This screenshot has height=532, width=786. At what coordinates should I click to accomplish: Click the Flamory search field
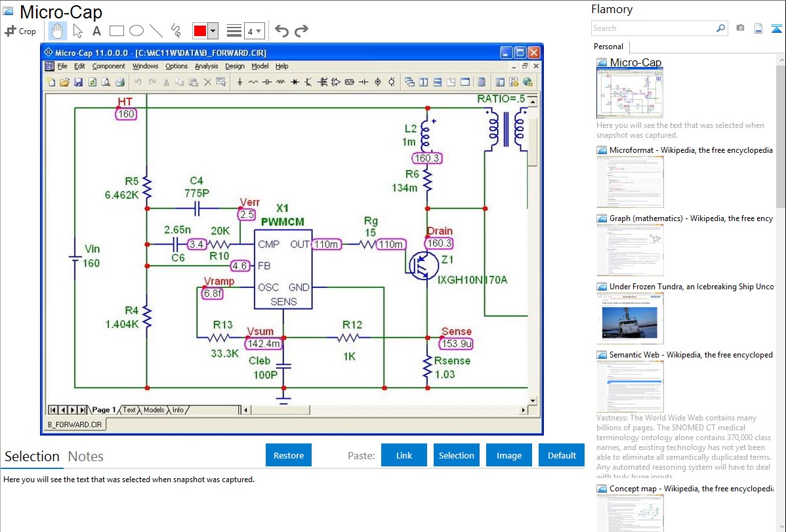pos(653,28)
